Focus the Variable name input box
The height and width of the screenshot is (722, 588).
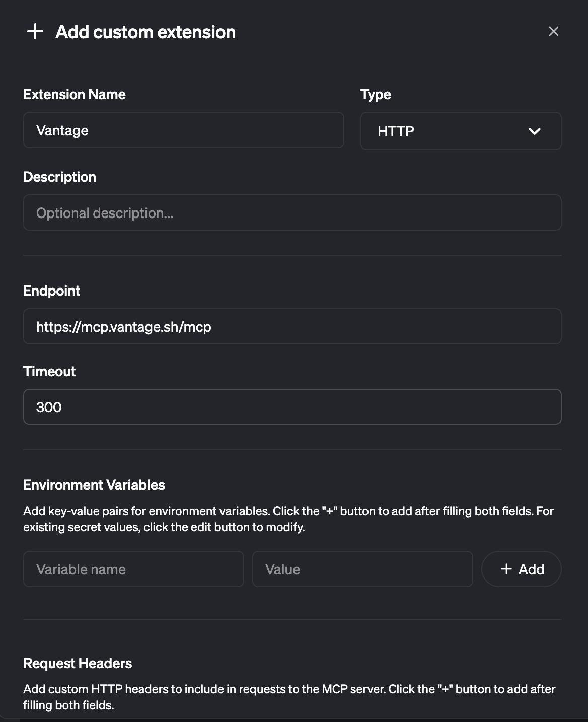click(133, 569)
